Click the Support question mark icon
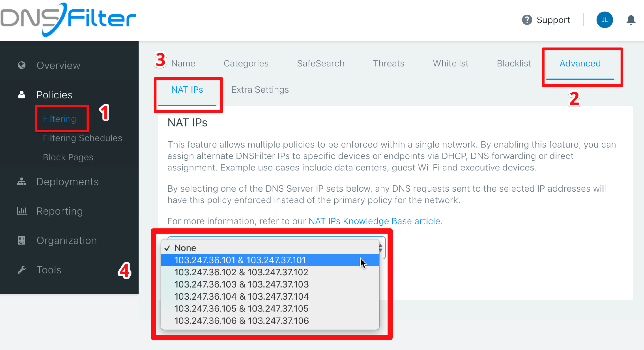644x350 pixels. [527, 20]
